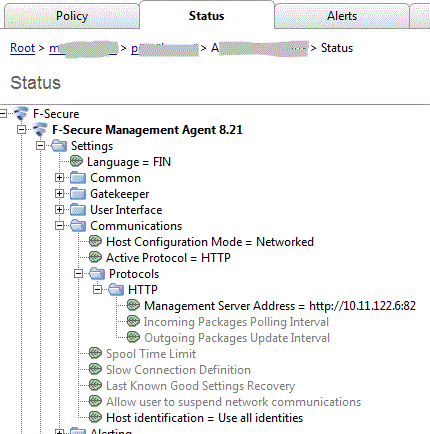Click the Host Configuration Mode leaf icon
The image size is (430, 434).
tap(95, 241)
